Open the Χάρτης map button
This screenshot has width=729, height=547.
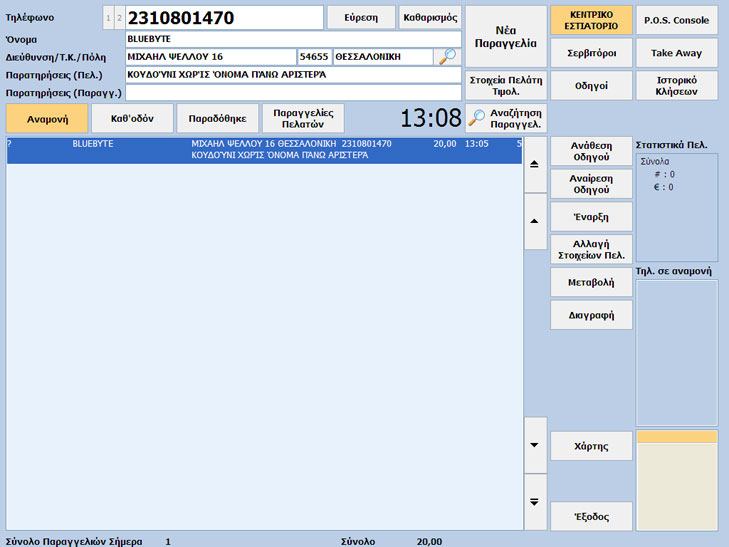click(x=591, y=445)
